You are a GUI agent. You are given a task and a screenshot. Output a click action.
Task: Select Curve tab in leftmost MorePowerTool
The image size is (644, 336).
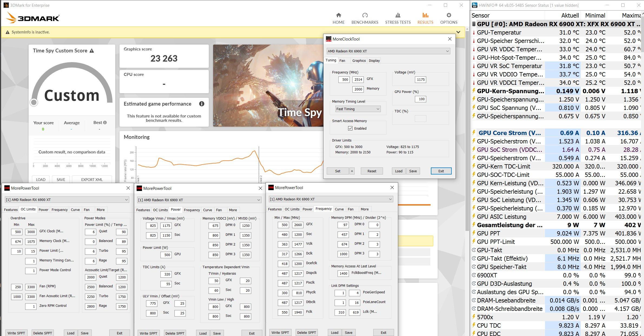click(75, 210)
